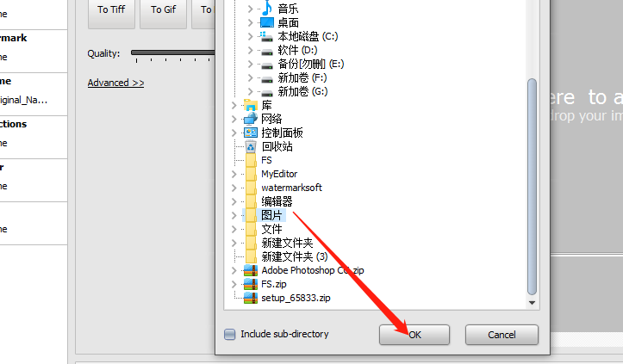Enable the Include sub-directory checkbox

click(x=230, y=334)
